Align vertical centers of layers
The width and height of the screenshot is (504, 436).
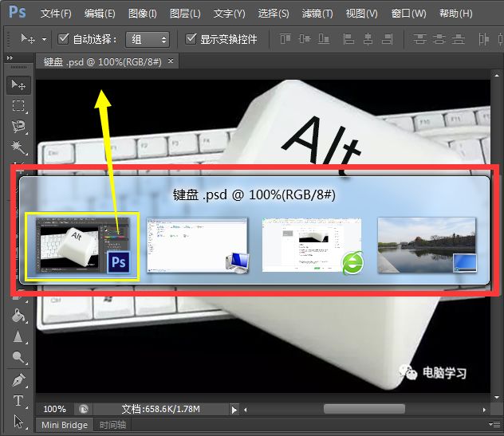point(305,39)
